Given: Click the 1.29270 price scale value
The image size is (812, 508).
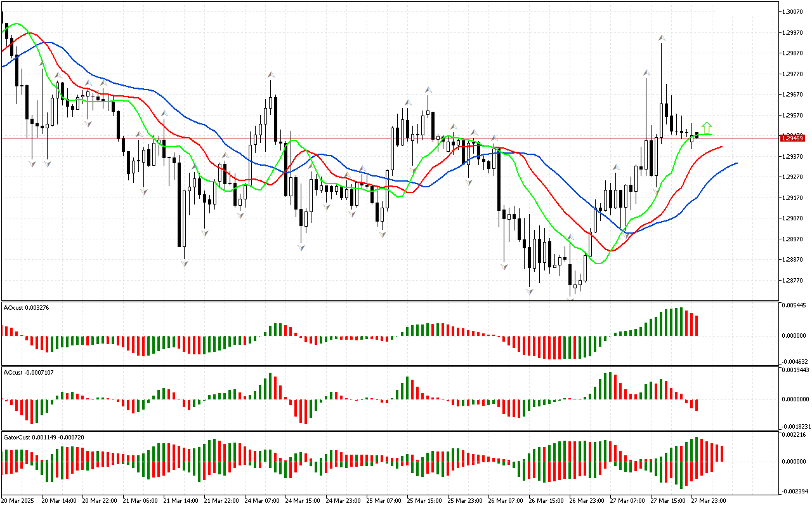Looking at the screenshot, I should click(793, 177).
